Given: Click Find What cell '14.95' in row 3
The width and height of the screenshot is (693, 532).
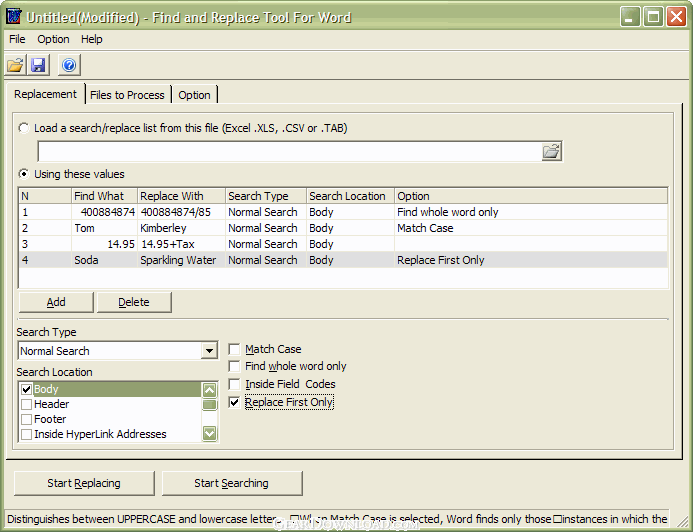Looking at the screenshot, I should 104,244.
